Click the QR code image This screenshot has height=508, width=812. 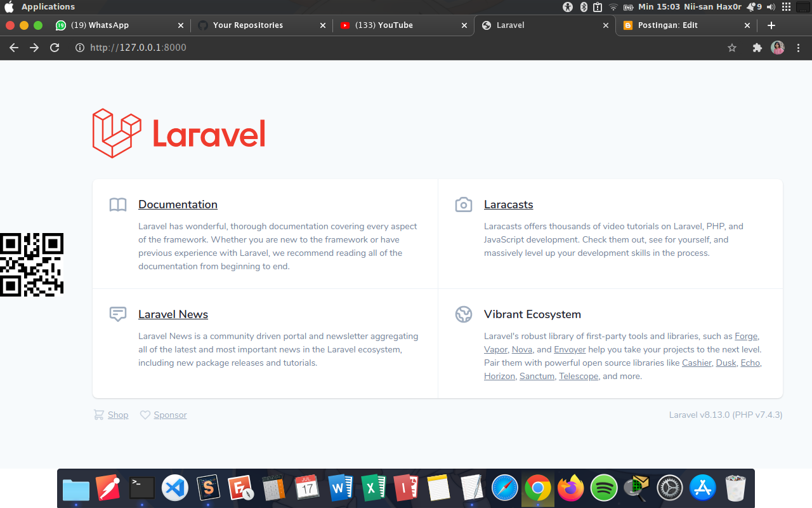pyautogui.click(x=32, y=265)
